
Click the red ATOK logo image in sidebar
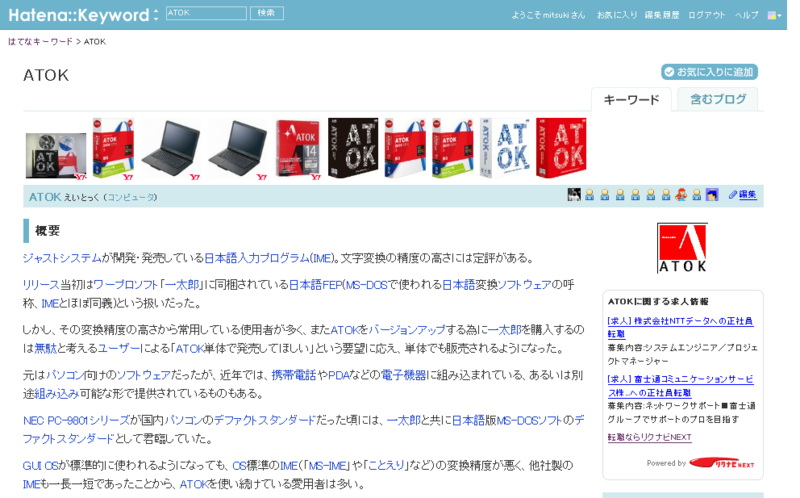(682, 248)
